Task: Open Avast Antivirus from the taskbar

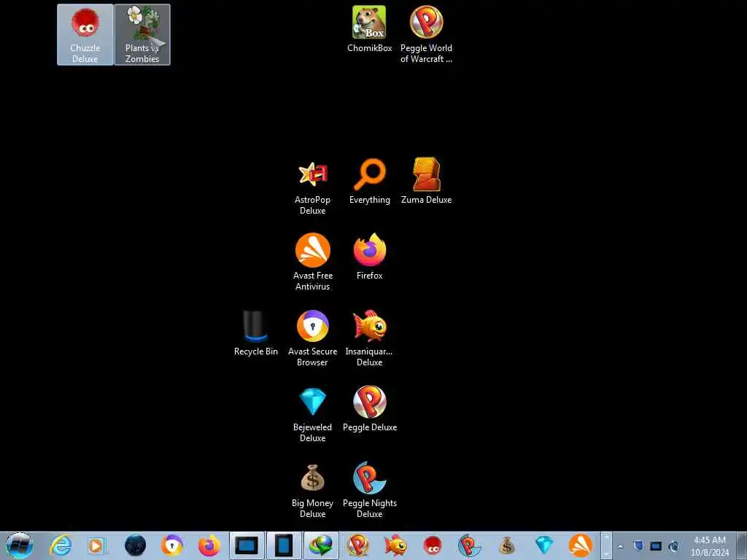Action: (581, 545)
